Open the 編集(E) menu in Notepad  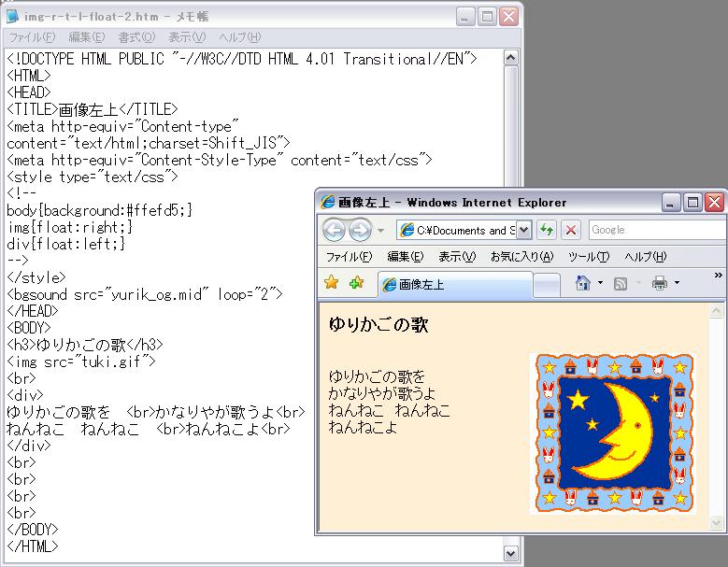coord(87,37)
